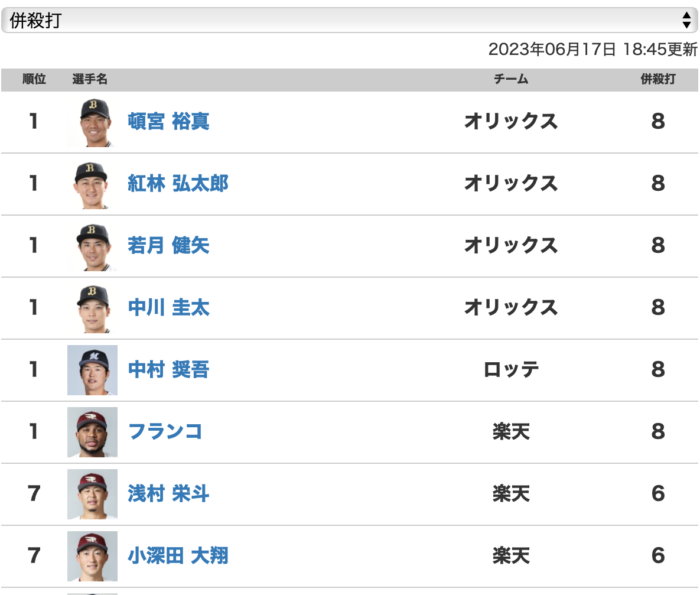Click 小深田 大翔 player photo thumbnail
The width and height of the screenshot is (700, 595).
point(92,556)
